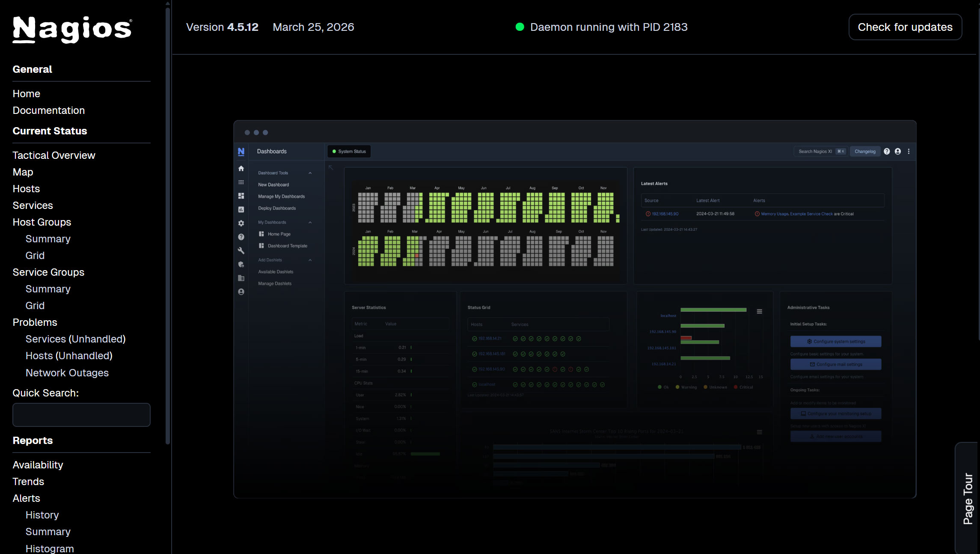Viewport: 980px width, 554px height.
Task: Click the System Status indicator pill
Action: tap(349, 152)
